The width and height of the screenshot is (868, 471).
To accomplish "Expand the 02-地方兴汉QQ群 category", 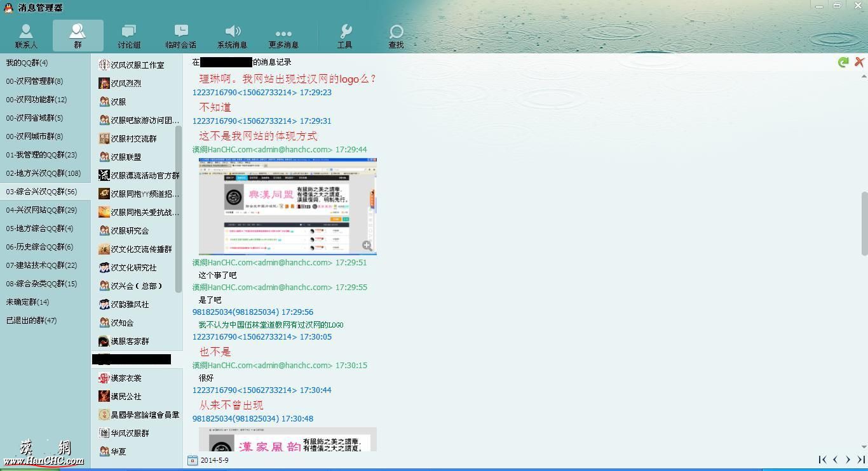I will click(43, 173).
